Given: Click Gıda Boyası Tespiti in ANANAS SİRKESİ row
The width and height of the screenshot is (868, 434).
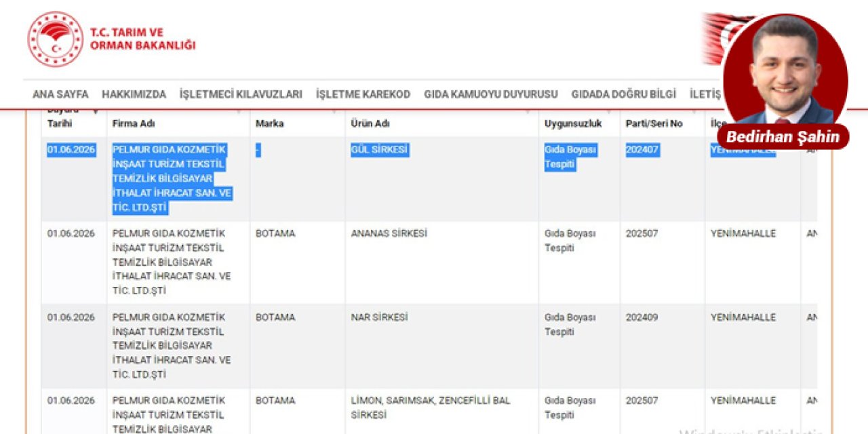Looking at the screenshot, I should [x=570, y=241].
